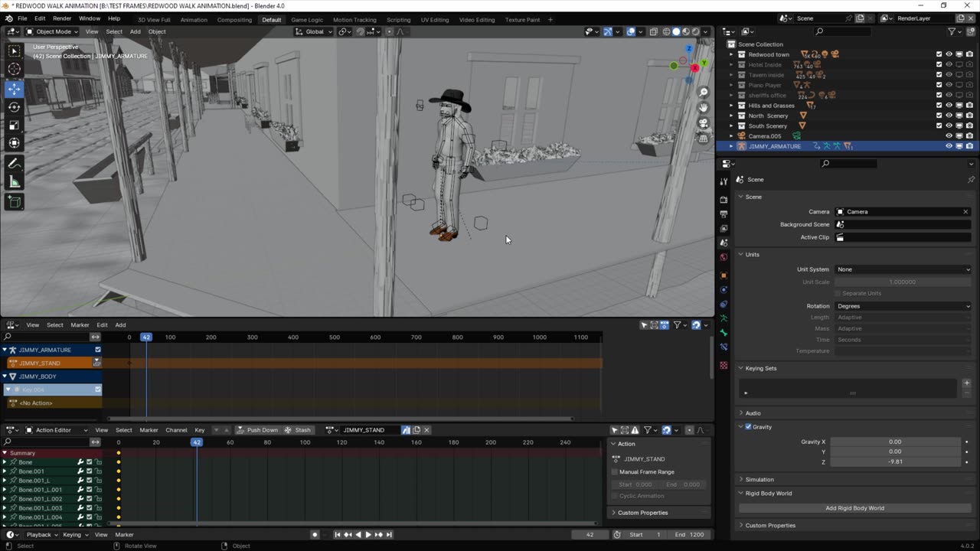The image size is (980, 551).
Task: Jump to the start frame of playback
Action: [338, 534]
